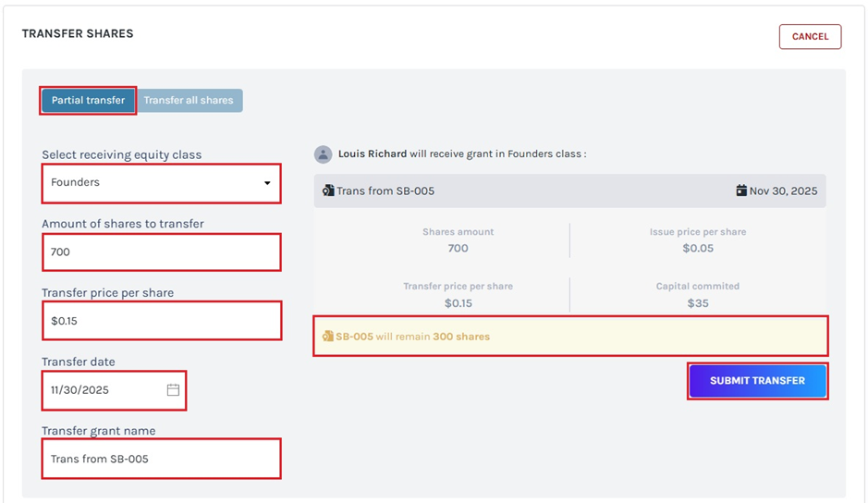Click the date text in Transfer date field

point(80,390)
